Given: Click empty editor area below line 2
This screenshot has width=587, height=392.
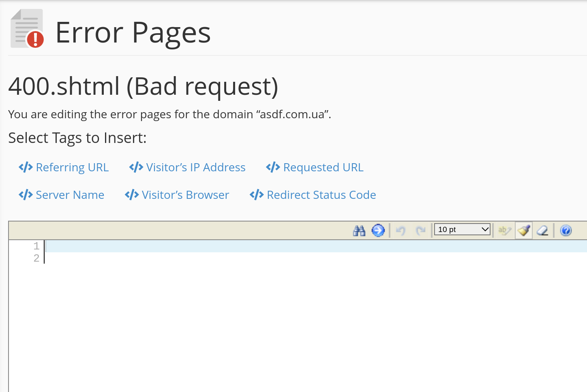Looking at the screenshot, I should [x=284, y=324].
